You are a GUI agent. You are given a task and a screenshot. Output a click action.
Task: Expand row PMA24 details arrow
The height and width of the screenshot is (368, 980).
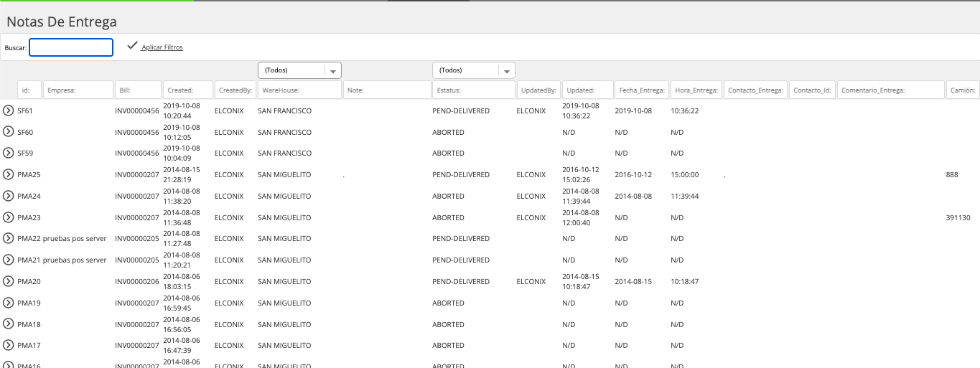(x=9, y=196)
